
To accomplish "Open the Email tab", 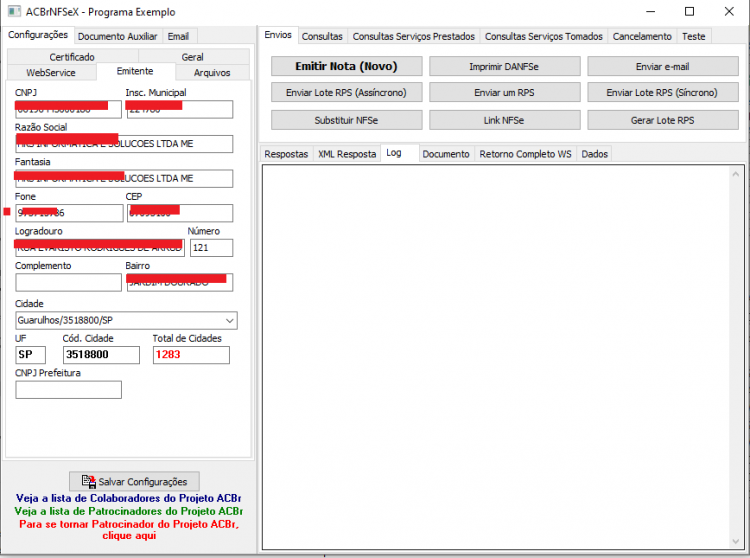I will pyautogui.click(x=178, y=36).
